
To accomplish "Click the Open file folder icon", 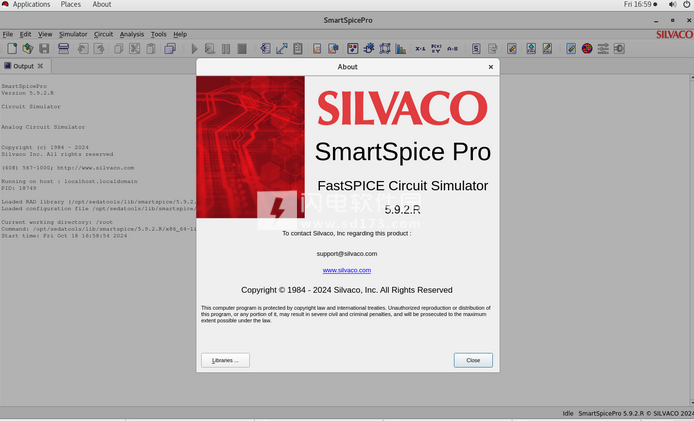I will (x=28, y=49).
